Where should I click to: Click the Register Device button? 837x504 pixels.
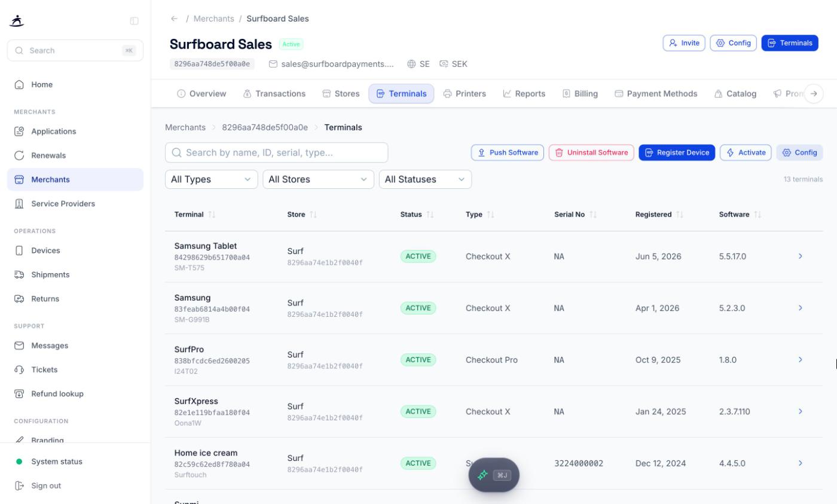677,152
